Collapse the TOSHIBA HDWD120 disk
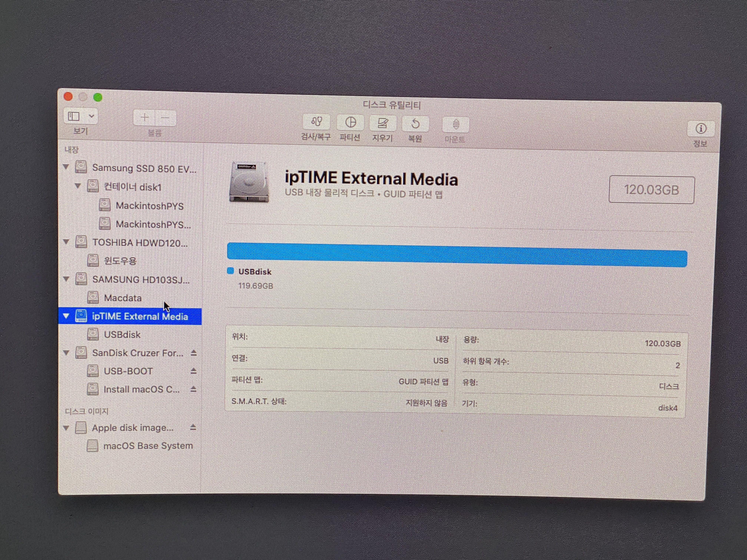747x560 pixels. click(66, 242)
